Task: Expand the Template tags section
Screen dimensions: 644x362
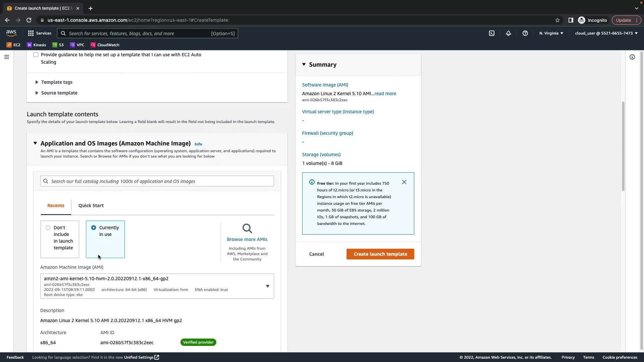Action: [x=56, y=82]
